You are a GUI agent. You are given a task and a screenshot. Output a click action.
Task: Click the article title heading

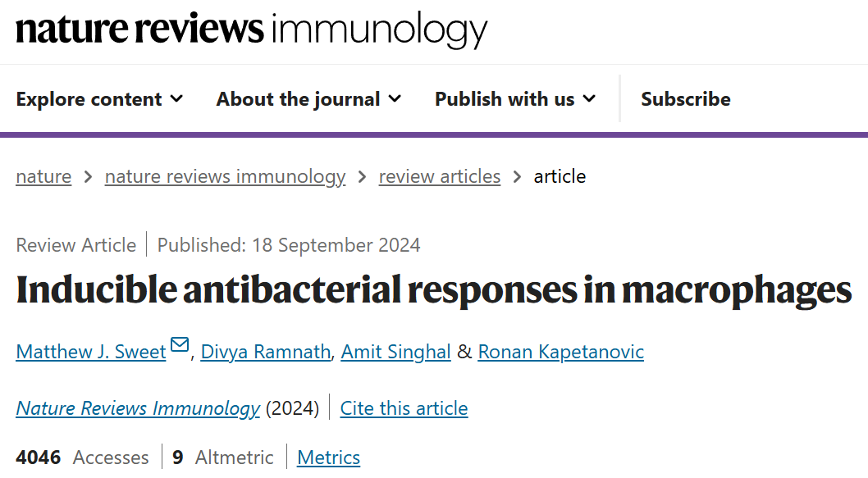pyautogui.click(x=433, y=290)
